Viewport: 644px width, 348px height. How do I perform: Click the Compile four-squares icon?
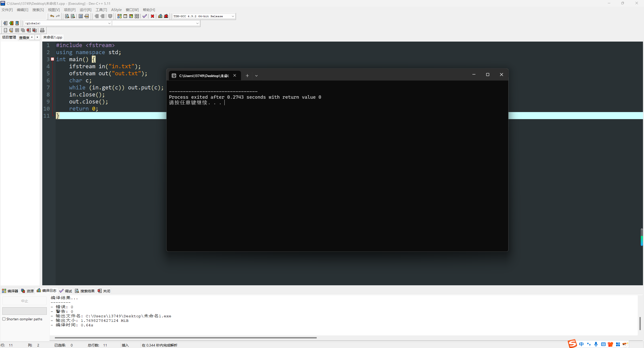[x=119, y=16]
